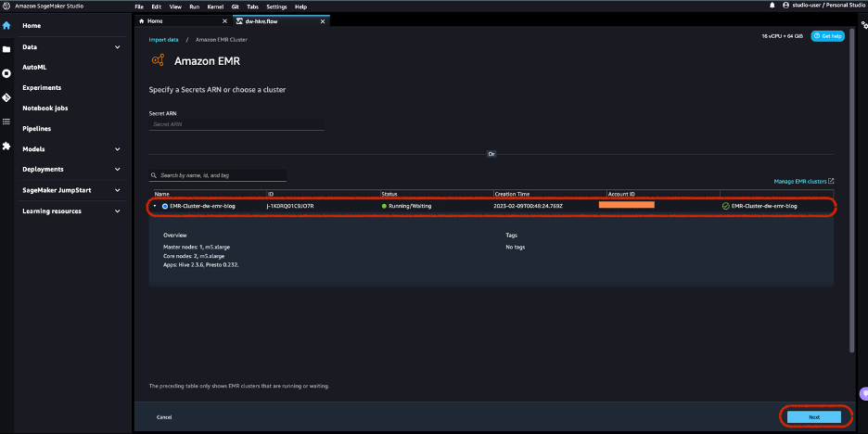Expand the Data section chevron
This screenshot has height=434, width=868.
118,47
